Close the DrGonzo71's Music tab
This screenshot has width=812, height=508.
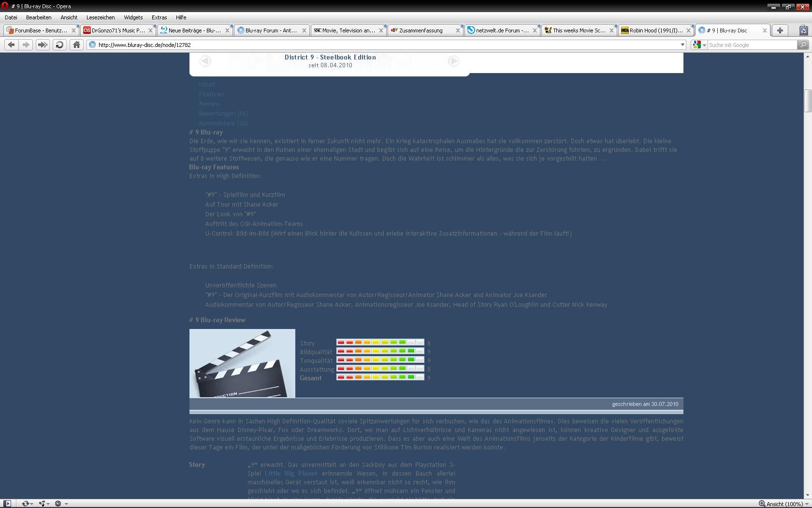[x=150, y=30]
